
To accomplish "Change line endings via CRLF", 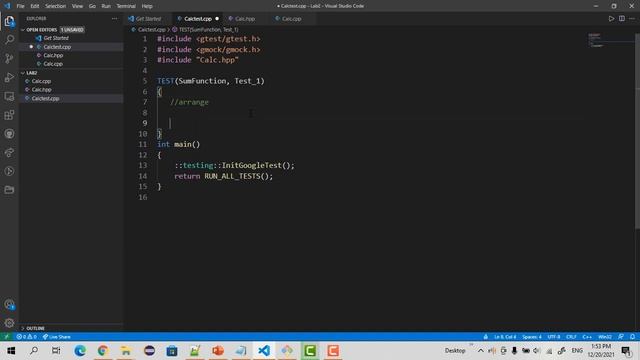I will pyautogui.click(x=571, y=337).
